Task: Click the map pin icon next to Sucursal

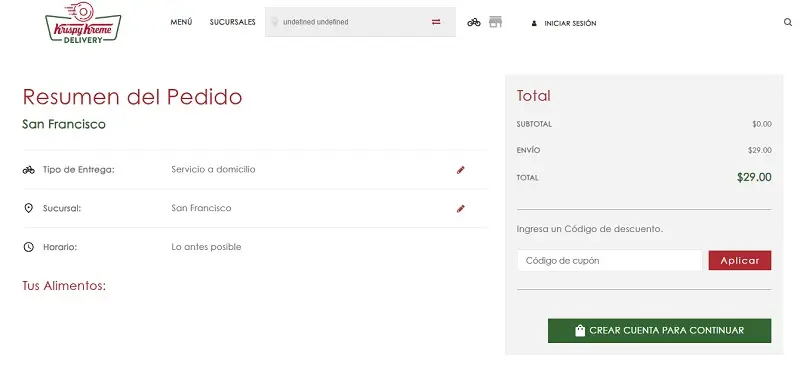Action: (29, 208)
